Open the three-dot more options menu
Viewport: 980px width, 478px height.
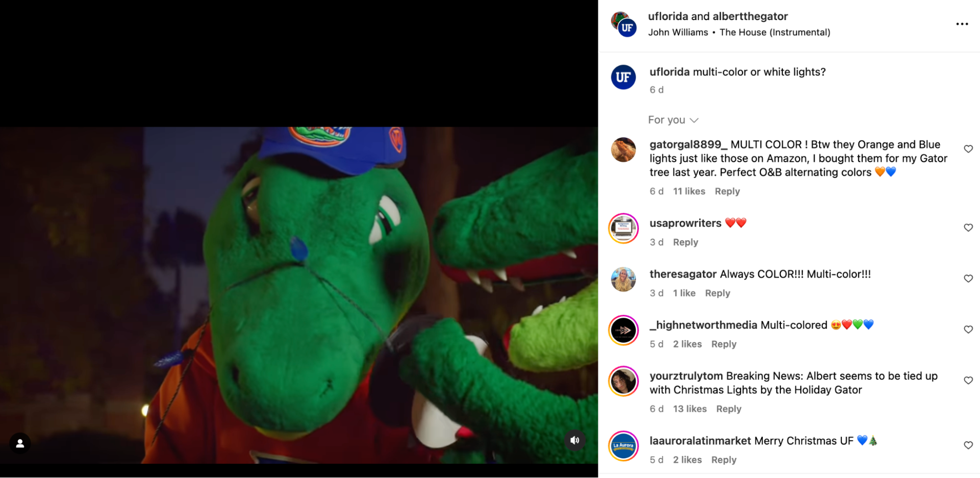tap(962, 24)
